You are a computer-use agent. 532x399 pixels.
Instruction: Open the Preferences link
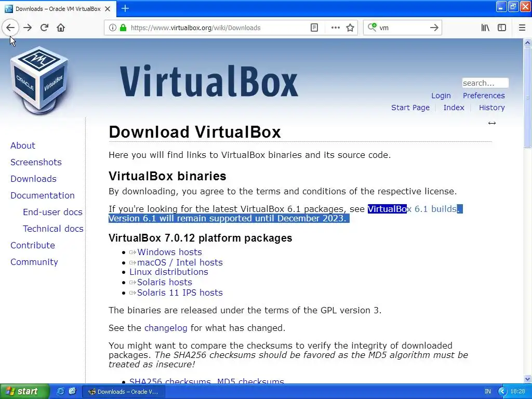[x=484, y=96]
